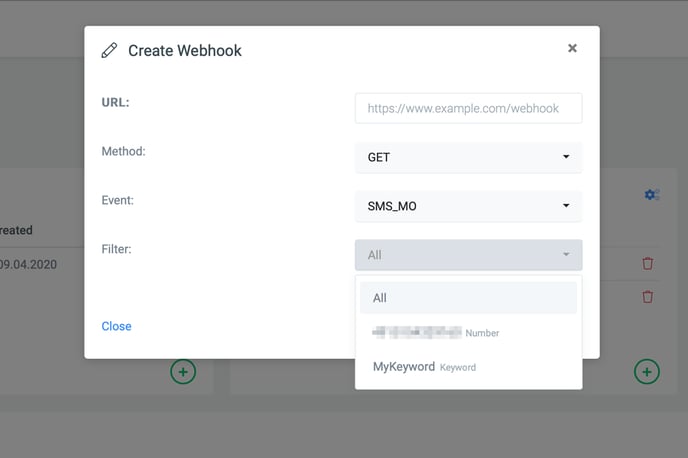Delete the lower webhook row via trash icon
The height and width of the screenshot is (458, 688).
click(x=648, y=297)
